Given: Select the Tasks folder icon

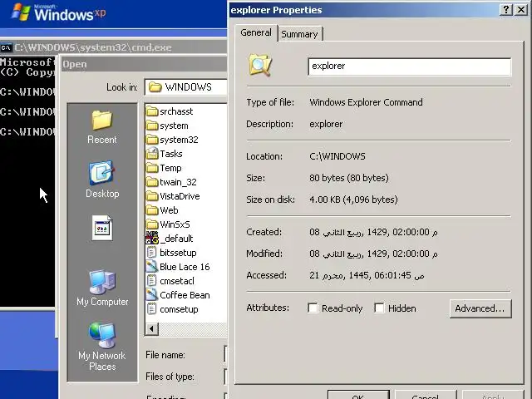Looking at the screenshot, I should click(152, 154).
